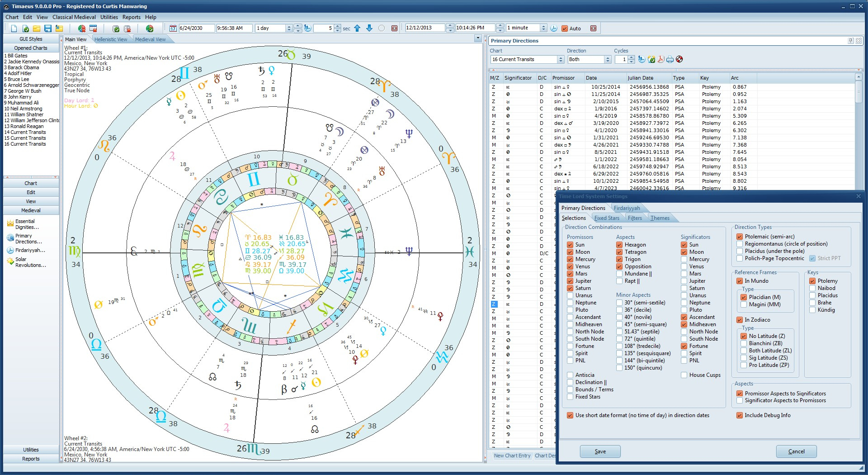Click the clock icon next to 1 day

click(x=307, y=28)
